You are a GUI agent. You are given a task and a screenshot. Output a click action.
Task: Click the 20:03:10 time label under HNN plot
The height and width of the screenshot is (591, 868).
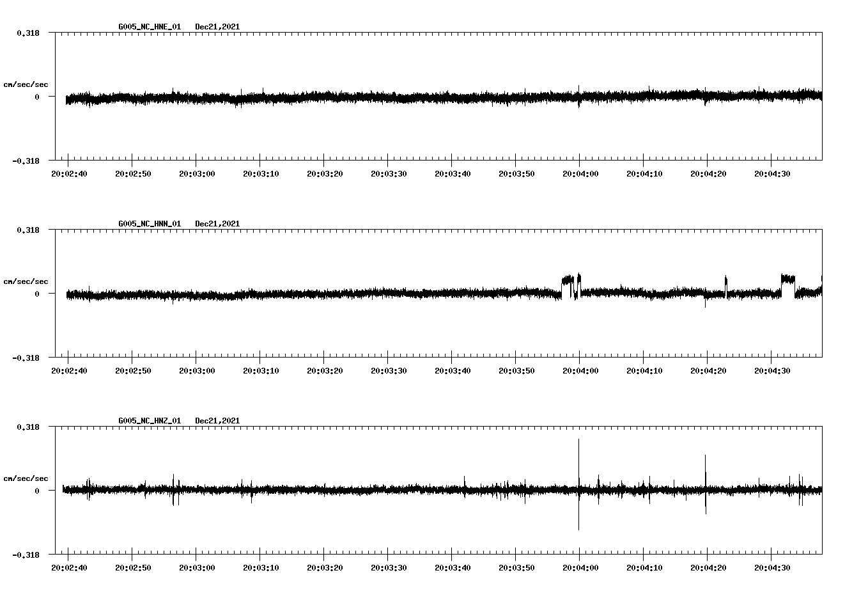coord(261,371)
